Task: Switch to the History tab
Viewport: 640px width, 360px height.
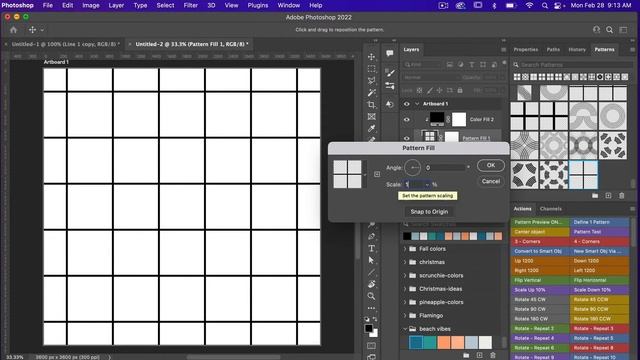Action: point(577,49)
